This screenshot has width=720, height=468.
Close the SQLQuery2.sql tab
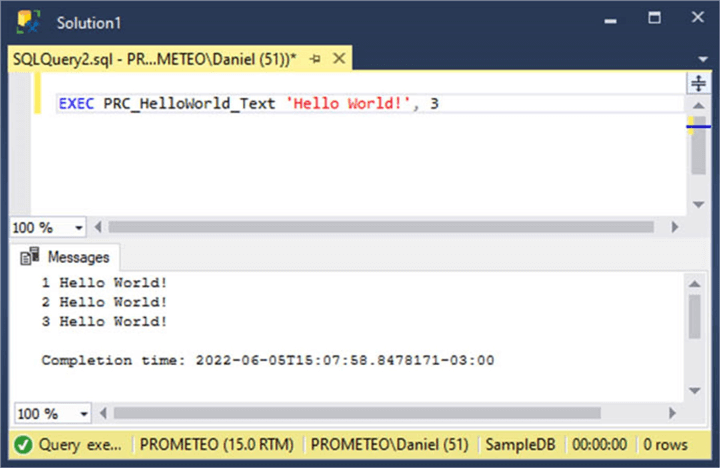click(339, 58)
